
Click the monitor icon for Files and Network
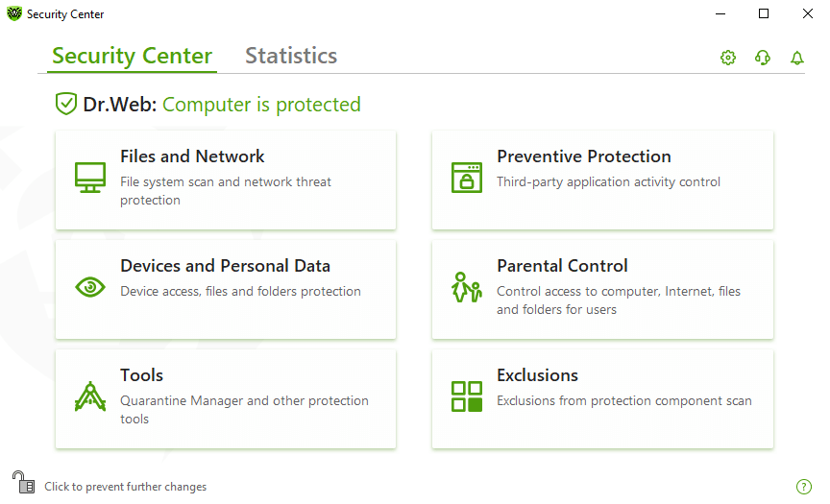click(x=90, y=178)
